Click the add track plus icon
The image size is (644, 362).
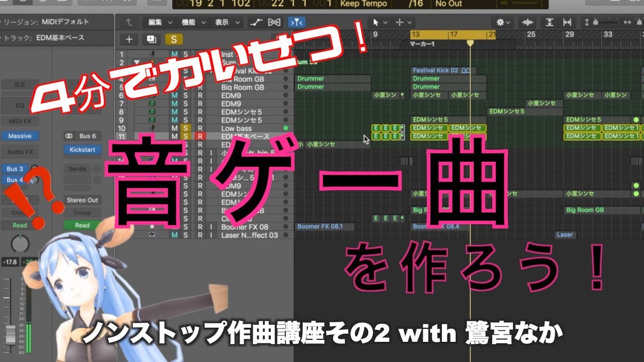tap(129, 39)
